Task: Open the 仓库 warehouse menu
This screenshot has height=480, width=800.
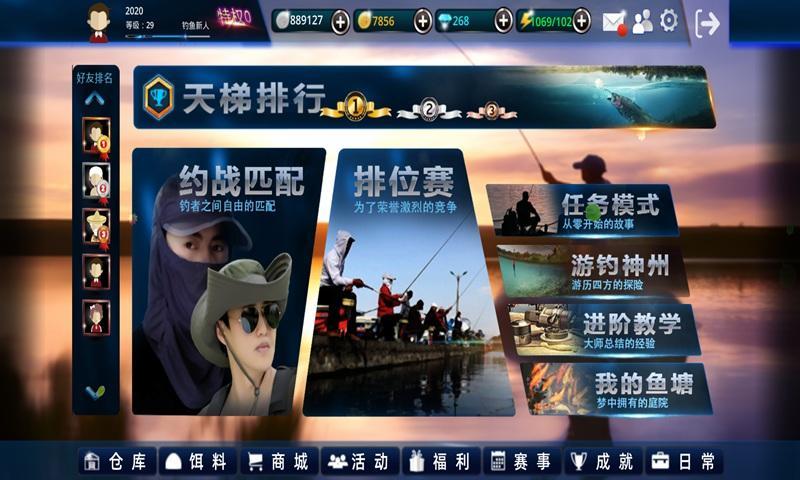Action: pyautogui.click(x=117, y=461)
